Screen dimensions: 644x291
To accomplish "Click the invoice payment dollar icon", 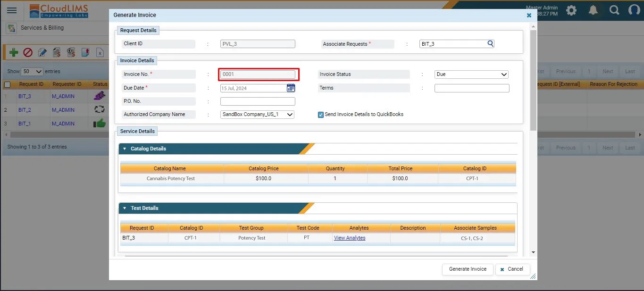I will click(x=71, y=52).
